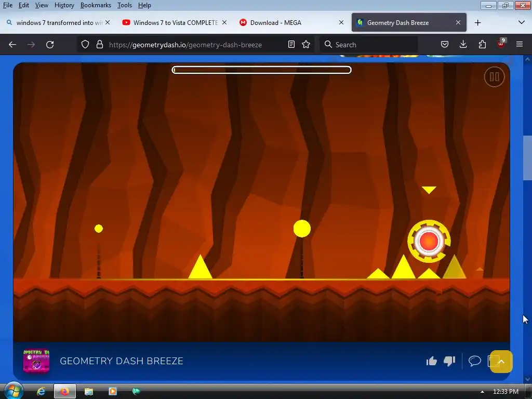Open the Geometry Dash Breeze game thumbnail
Image resolution: width=532 pixels, height=399 pixels.
[x=36, y=361]
